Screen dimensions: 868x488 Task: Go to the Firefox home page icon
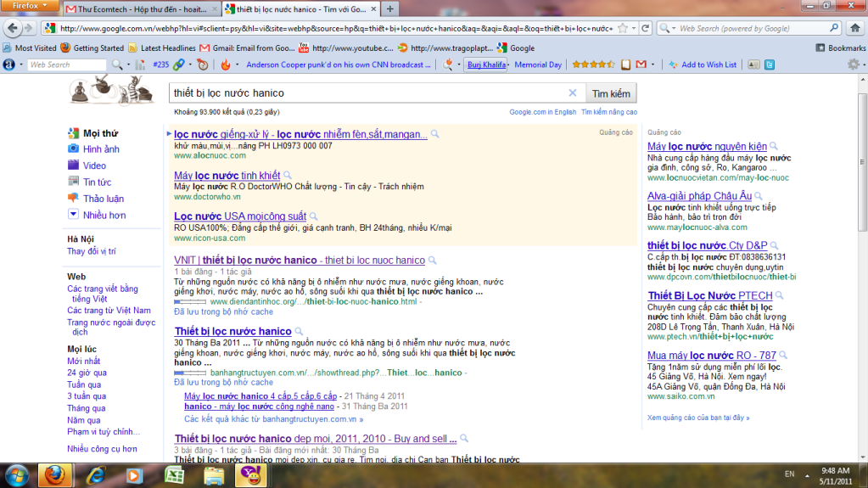point(855,28)
